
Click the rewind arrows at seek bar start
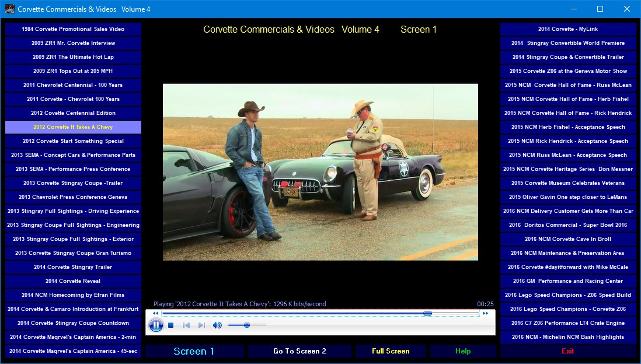coord(155,313)
